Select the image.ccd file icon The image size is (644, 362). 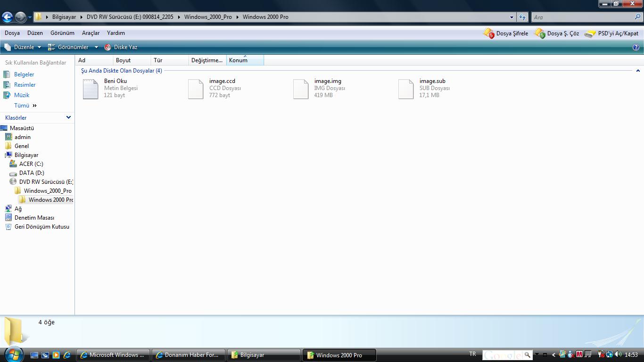click(x=196, y=89)
